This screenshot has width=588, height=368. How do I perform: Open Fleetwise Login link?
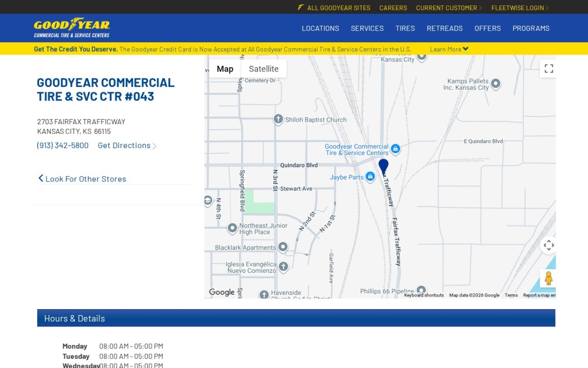pyautogui.click(x=520, y=8)
